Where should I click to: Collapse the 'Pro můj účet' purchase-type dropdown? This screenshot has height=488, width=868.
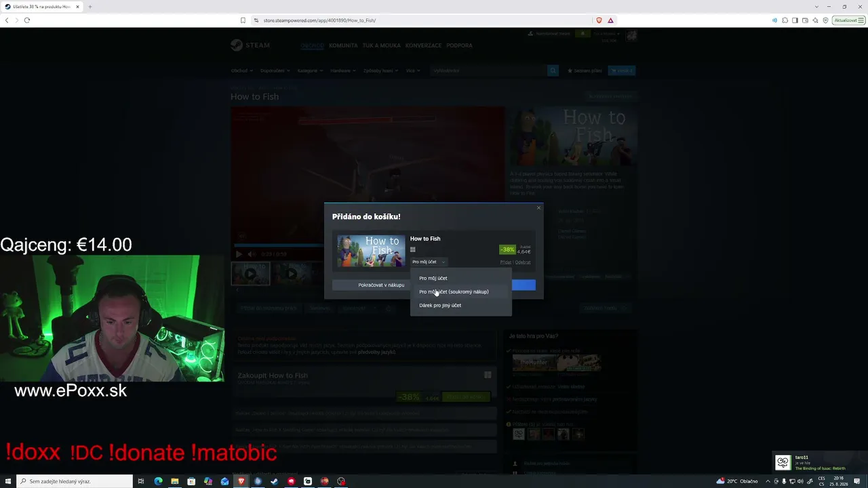point(428,262)
